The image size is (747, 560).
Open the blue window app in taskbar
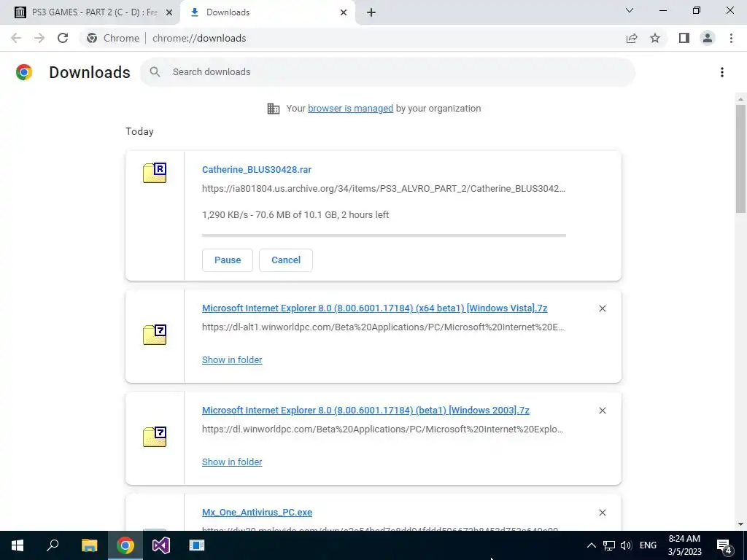(x=197, y=545)
